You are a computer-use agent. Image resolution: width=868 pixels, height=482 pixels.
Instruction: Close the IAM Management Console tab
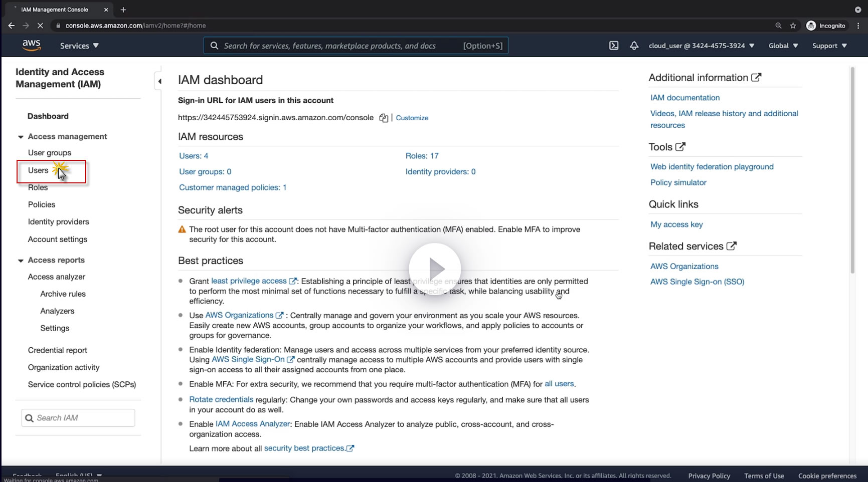click(106, 10)
